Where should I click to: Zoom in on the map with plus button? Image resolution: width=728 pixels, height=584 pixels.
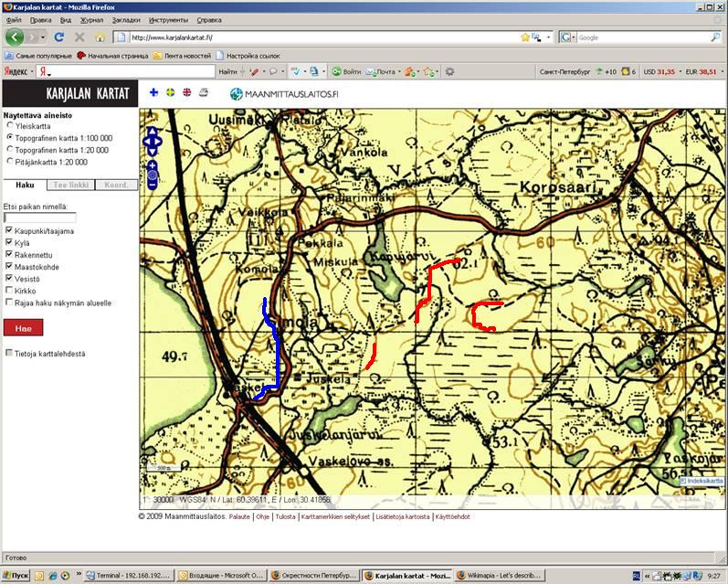pos(153,165)
